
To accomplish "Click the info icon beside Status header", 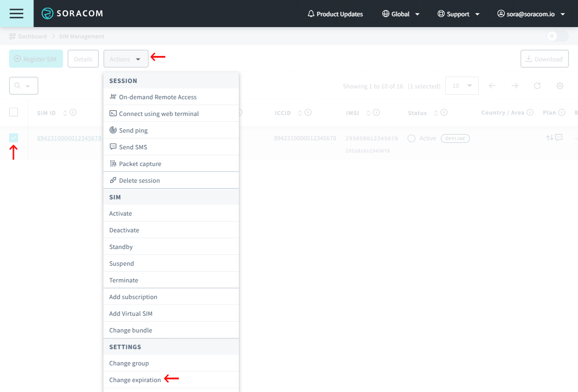I will pos(444,112).
